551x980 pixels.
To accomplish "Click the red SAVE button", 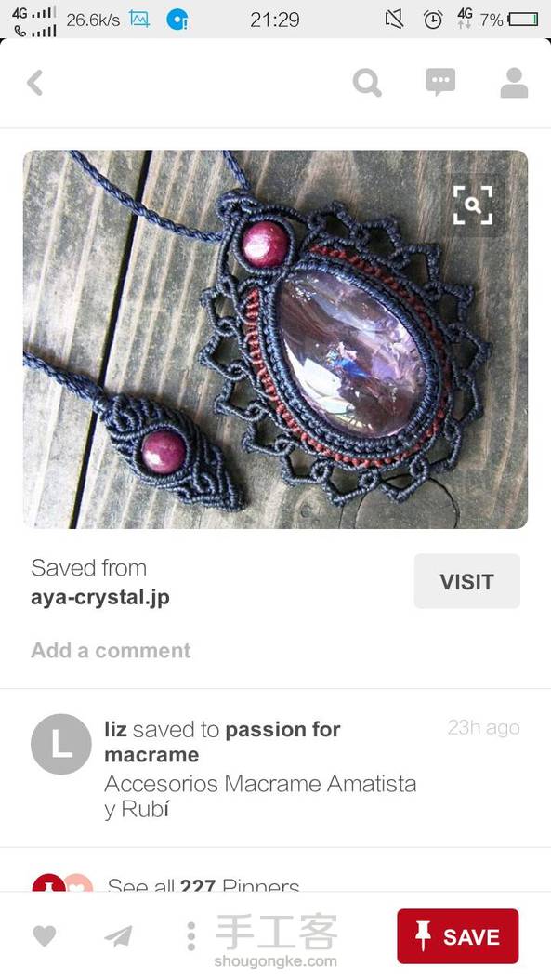I will coord(458,936).
